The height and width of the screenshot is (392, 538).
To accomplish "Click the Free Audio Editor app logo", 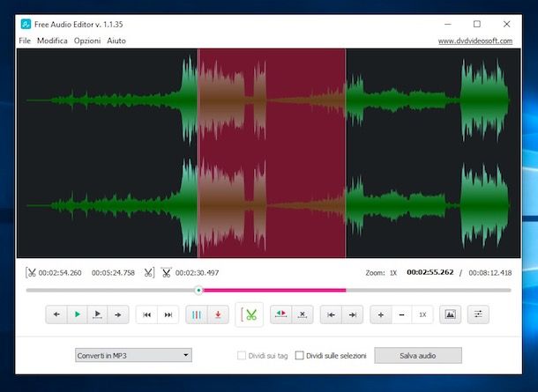I will click(26, 24).
